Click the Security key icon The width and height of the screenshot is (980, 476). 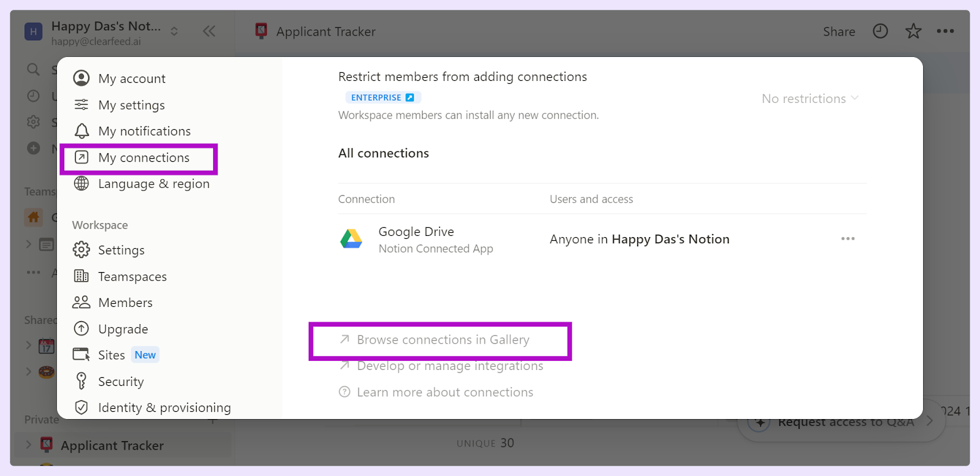(x=81, y=380)
